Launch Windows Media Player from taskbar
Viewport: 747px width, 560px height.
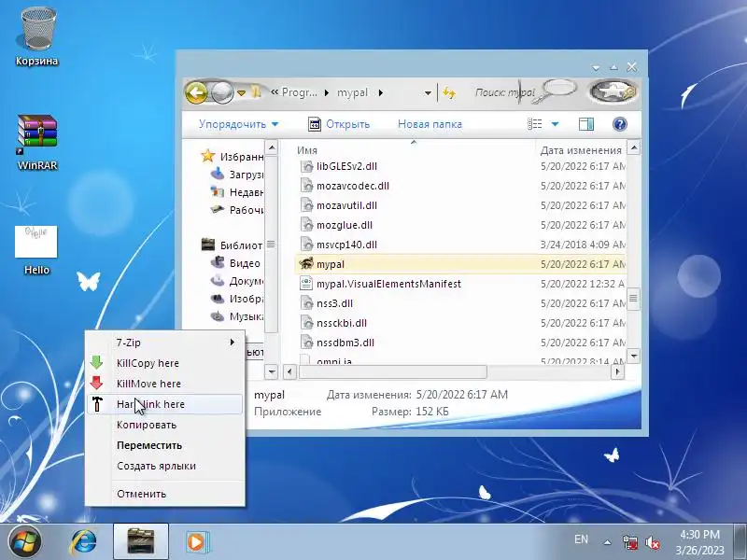(x=196, y=542)
